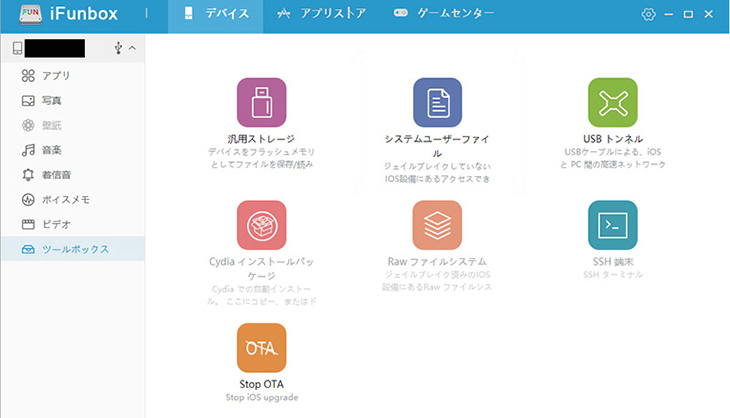Open 音楽 in the sidebar
The width and height of the screenshot is (730, 418).
tap(73, 150)
